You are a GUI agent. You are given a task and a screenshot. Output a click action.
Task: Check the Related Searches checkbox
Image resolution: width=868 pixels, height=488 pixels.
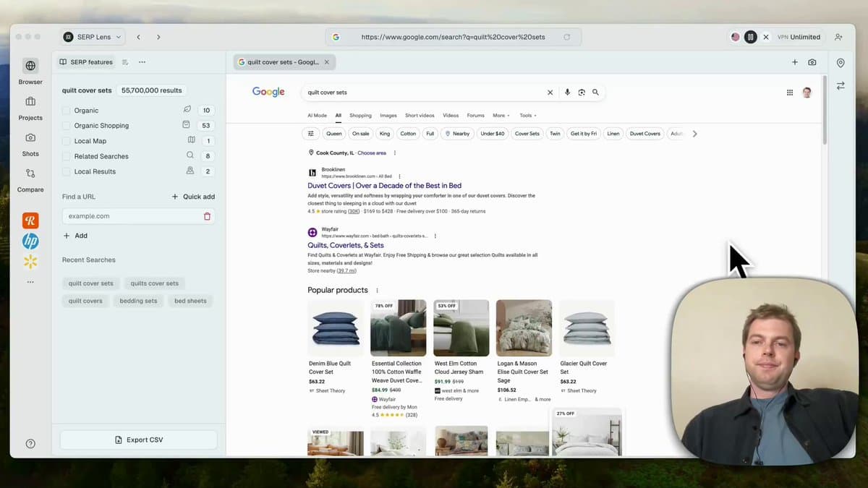pyautogui.click(x=67, y=156)
